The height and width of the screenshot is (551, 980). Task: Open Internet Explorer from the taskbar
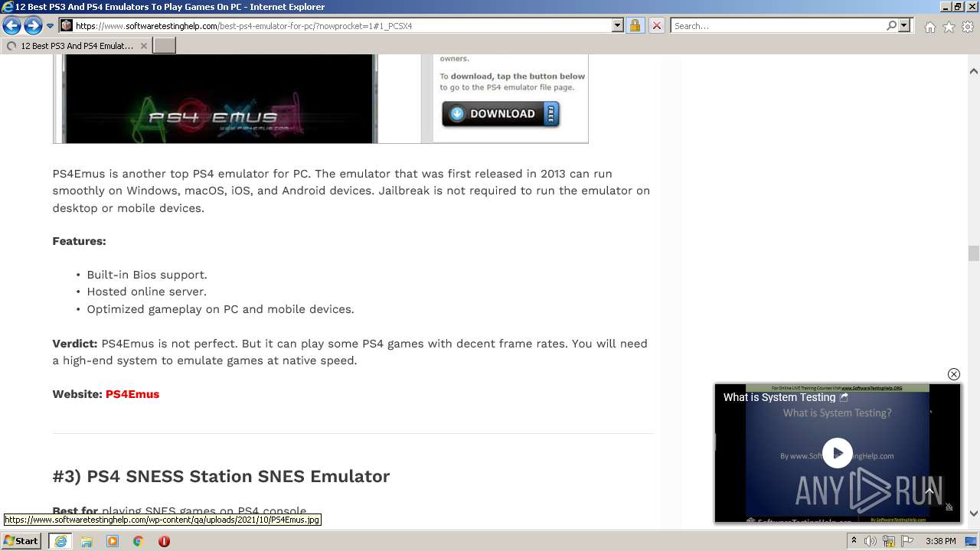[x=60, y=541]
